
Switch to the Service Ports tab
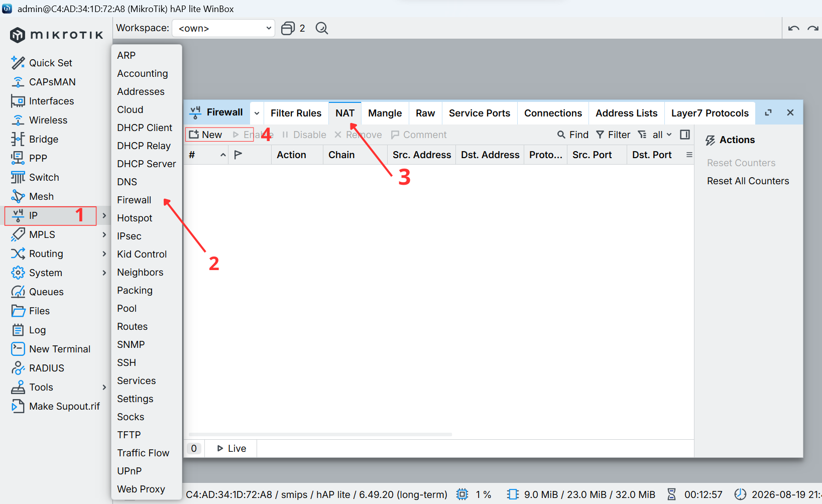480,113
